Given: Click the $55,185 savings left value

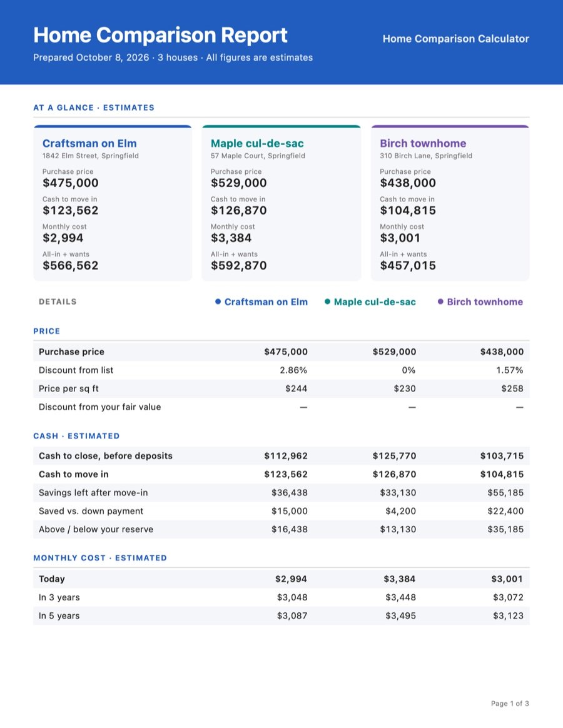Looking at the screenshot, I should (x=505, y=493).
